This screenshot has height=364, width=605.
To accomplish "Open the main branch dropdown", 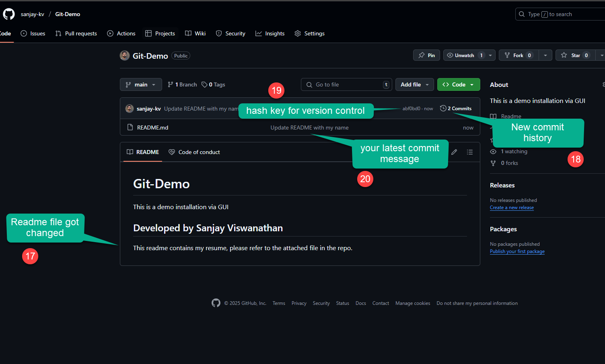I will click(x=141, y=84).
